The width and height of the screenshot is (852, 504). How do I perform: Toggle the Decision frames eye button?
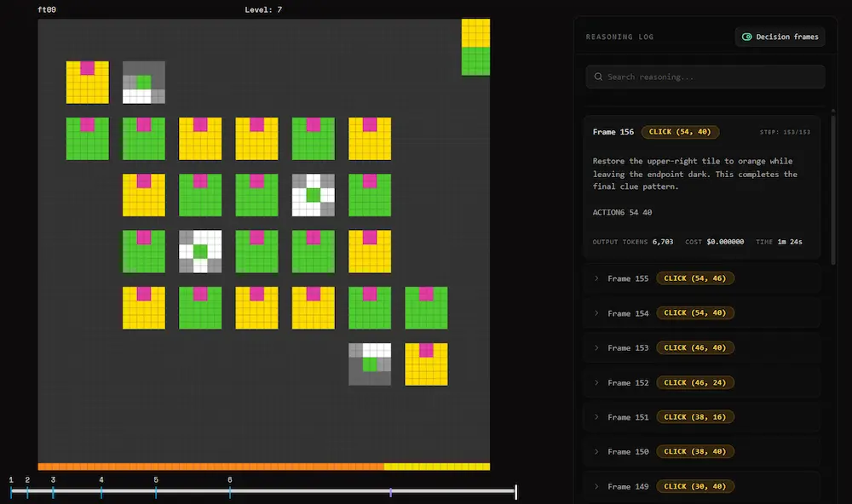click(780, 37)
